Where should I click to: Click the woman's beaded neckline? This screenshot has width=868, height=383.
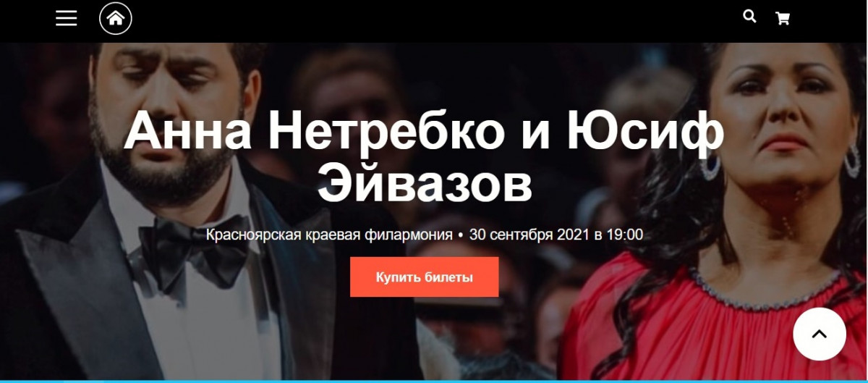pos(767,288)
